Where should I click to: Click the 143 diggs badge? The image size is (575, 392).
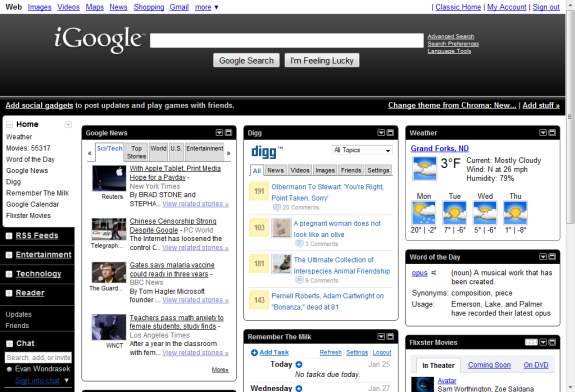(x=259, y=300)
